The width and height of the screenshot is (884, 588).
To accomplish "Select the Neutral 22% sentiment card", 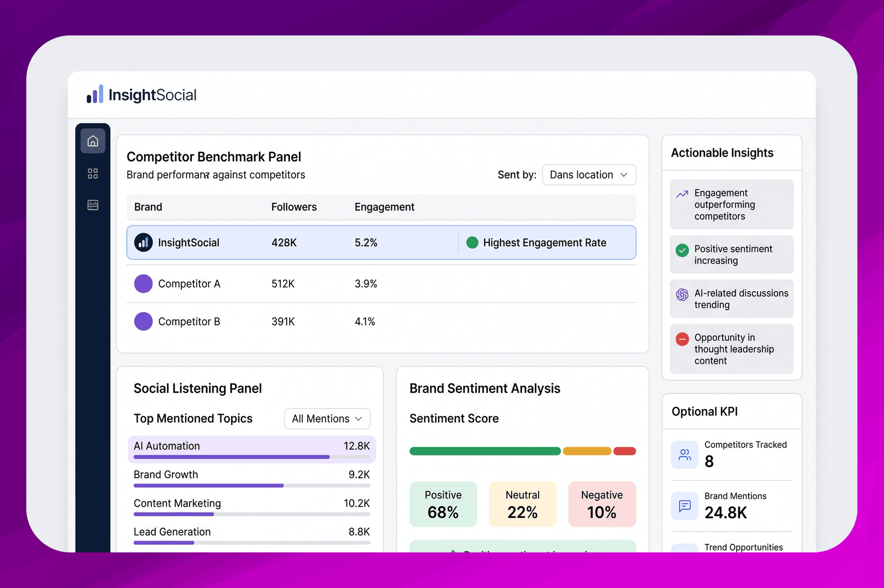I will tap(523, 504).
